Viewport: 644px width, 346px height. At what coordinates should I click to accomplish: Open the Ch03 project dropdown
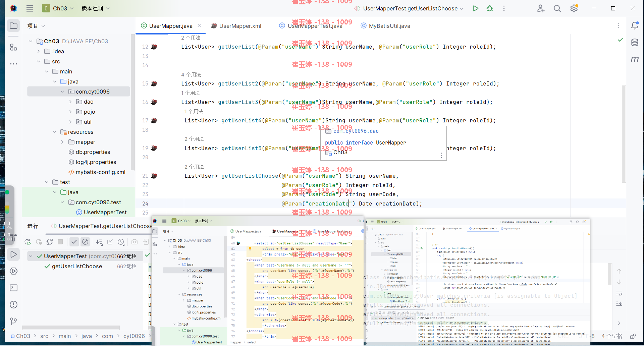point(58,8)
